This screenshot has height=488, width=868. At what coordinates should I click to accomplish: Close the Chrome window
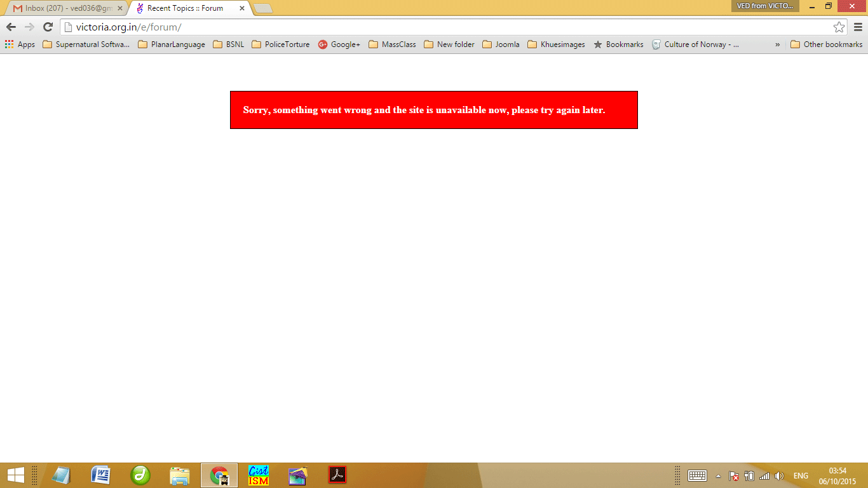[x=851, y=6]
